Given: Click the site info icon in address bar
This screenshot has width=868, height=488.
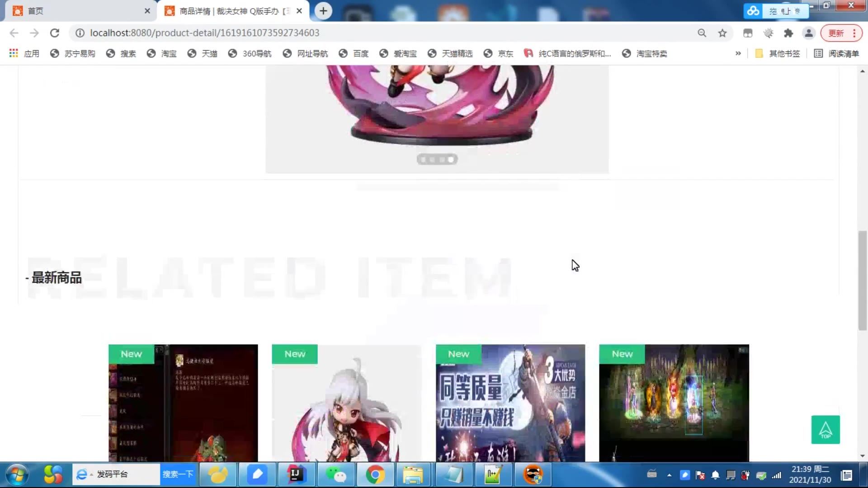Looking at the screenshot, I should (80, 33).
